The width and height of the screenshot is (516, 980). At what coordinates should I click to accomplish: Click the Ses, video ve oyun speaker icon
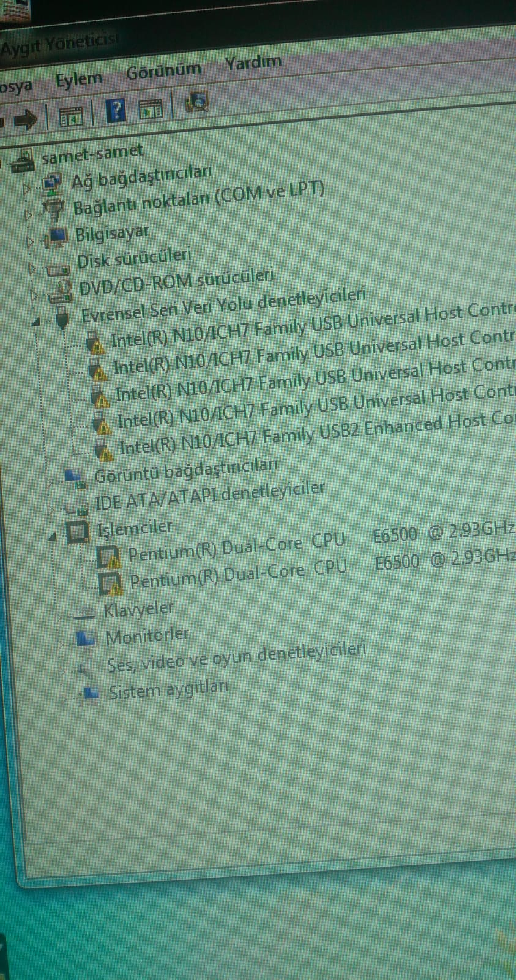(85, 668)
